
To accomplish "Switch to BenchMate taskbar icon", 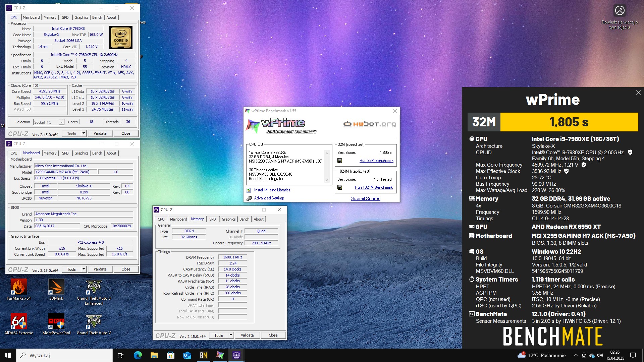I will [203, 355].
